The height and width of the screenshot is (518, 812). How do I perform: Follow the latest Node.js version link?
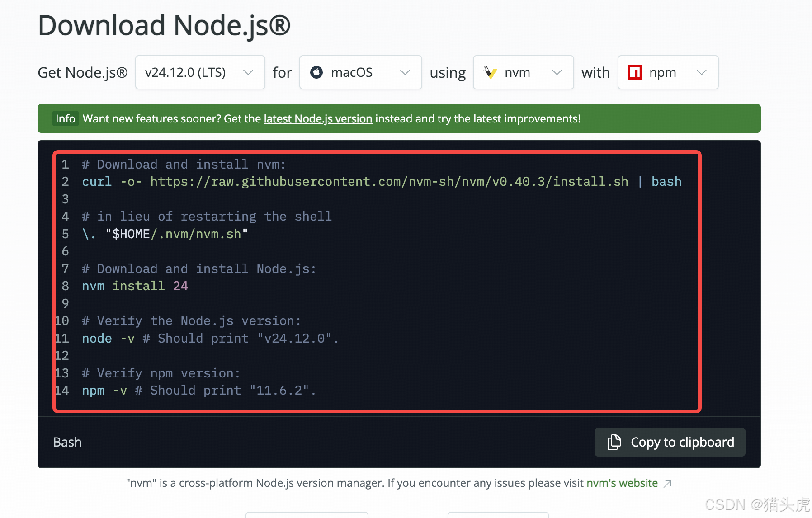pyautogui.click(x=318, y=118)
